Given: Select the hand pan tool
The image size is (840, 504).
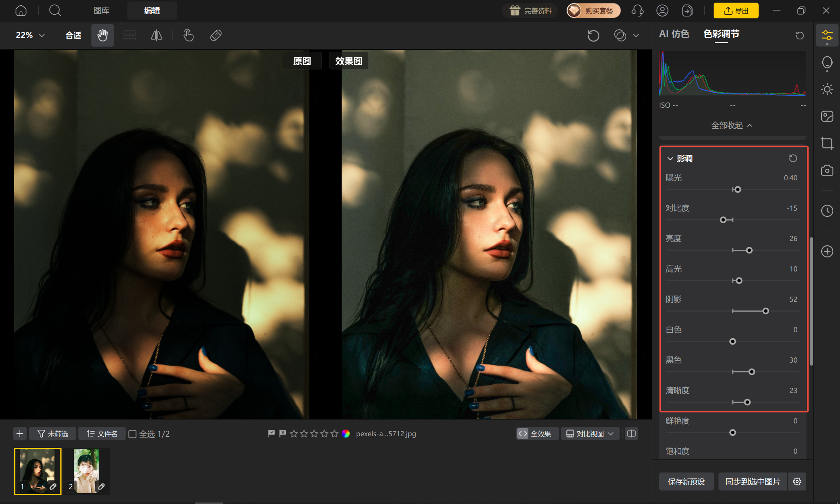Looking at the screenshot, I should [x=102, y=35].
